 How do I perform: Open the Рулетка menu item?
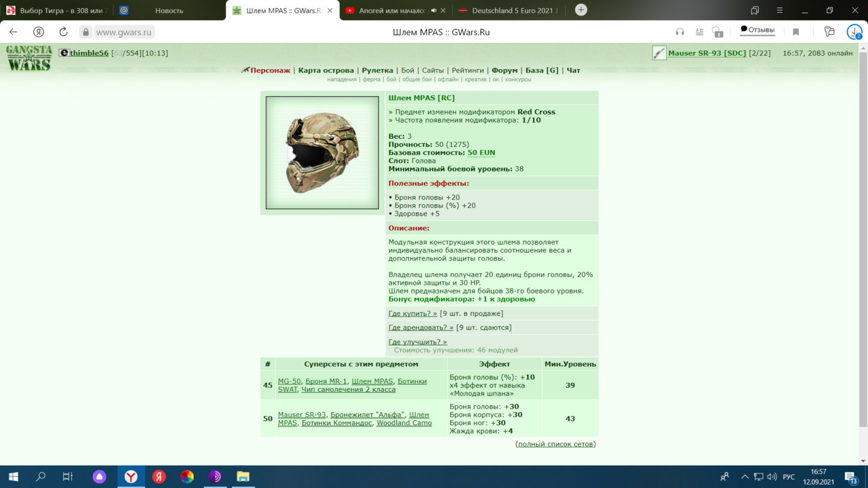[x=377, y=70]
